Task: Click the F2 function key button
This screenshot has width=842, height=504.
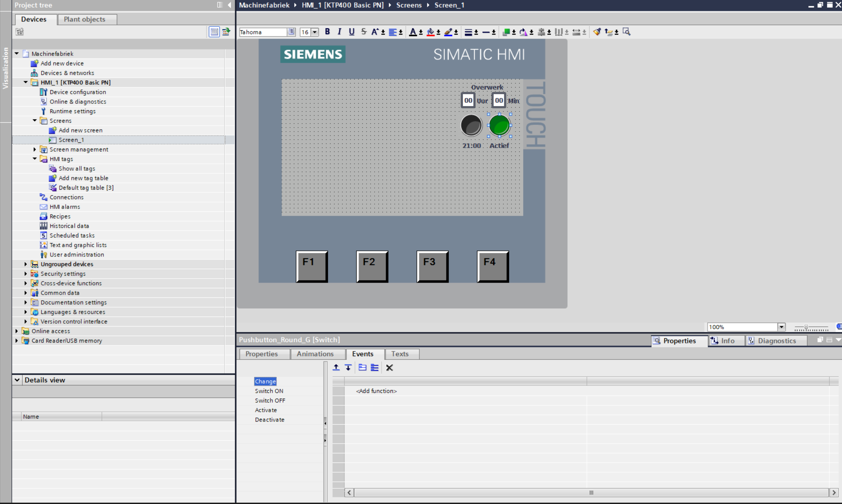Action: click(x=372, y=266)
